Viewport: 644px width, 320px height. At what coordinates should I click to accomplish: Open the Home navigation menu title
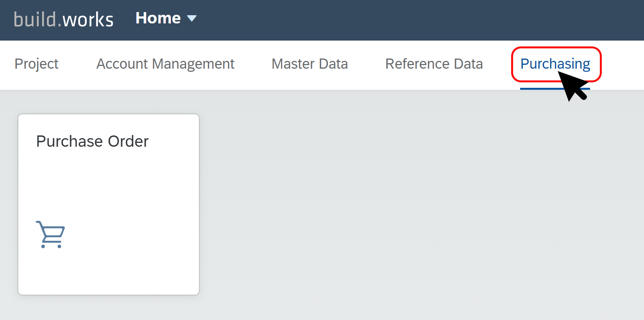[158, 18]
